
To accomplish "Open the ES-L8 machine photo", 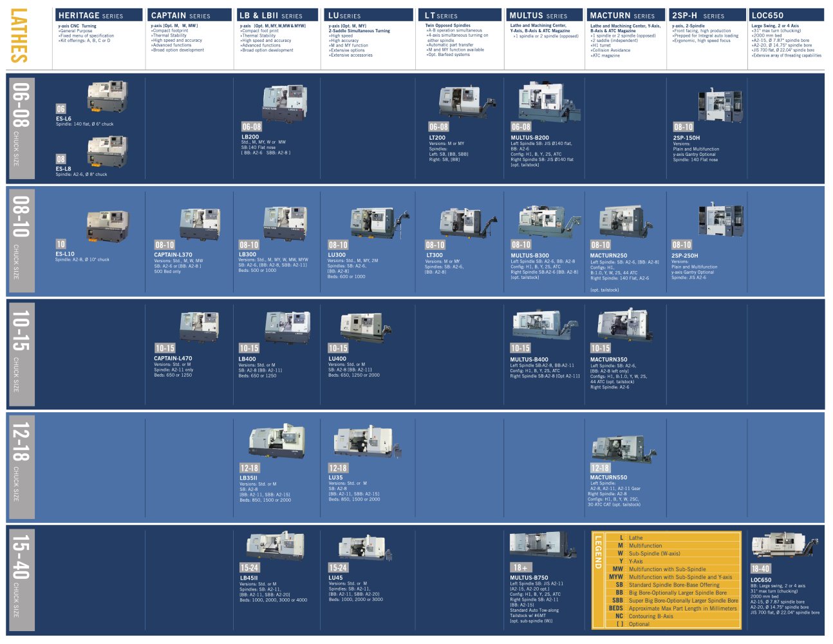I will pyautogui.click(x=108, y=151).
